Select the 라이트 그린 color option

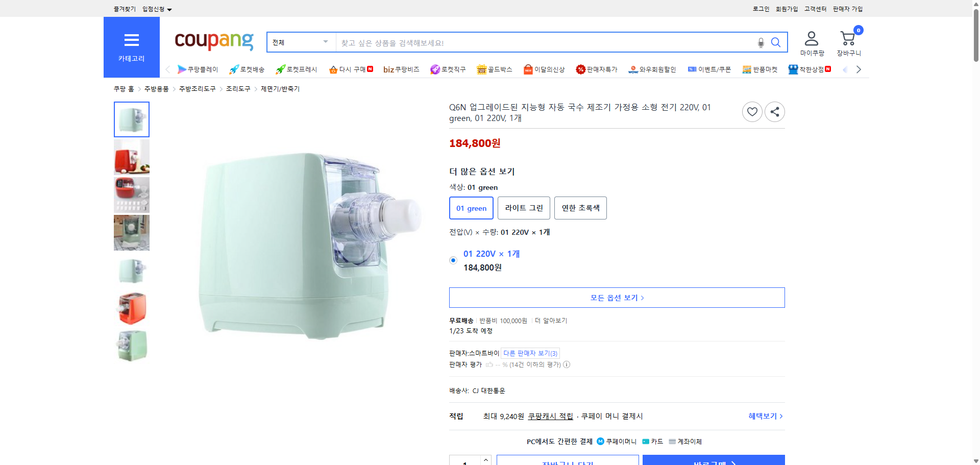[524, 208]
